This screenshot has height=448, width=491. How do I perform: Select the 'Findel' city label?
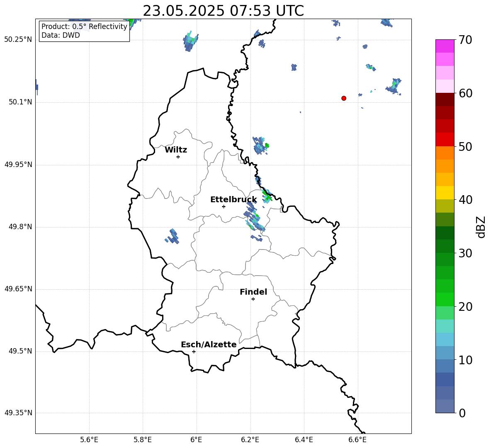coord(253,292)
